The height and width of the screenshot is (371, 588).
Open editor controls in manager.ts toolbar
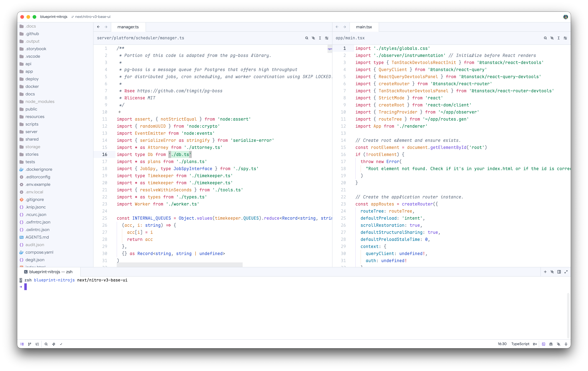[x=327, y=38]
